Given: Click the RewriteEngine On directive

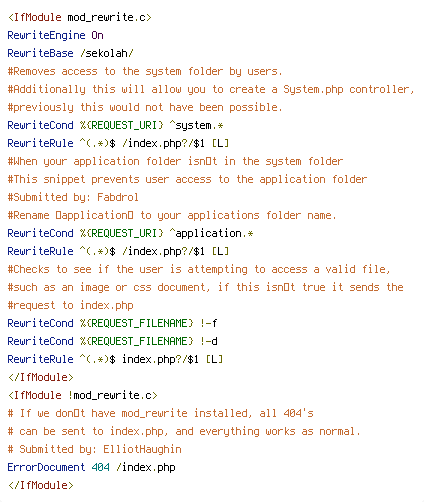Looking at the screenshot, I should click(x=55, y=35).
